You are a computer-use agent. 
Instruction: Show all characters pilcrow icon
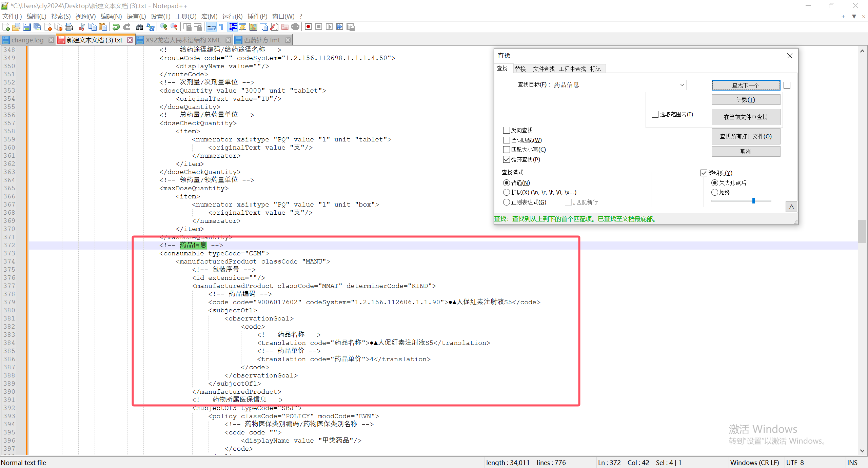(221, 27)
